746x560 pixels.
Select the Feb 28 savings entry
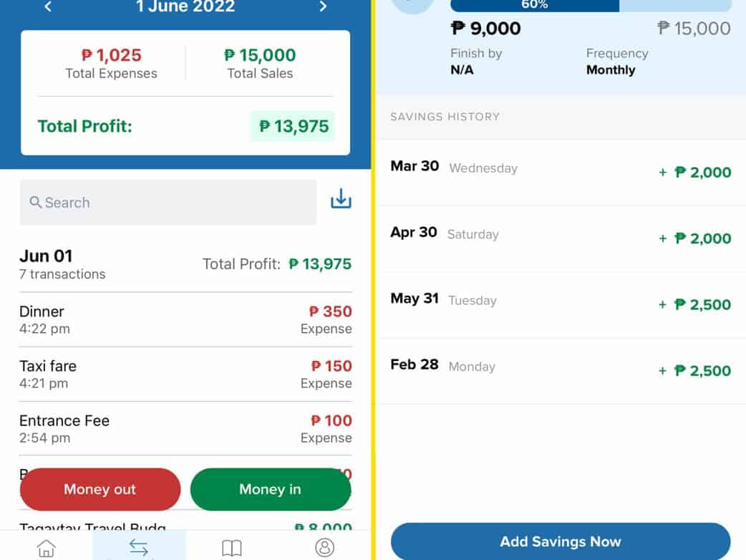tap(560, 370)
